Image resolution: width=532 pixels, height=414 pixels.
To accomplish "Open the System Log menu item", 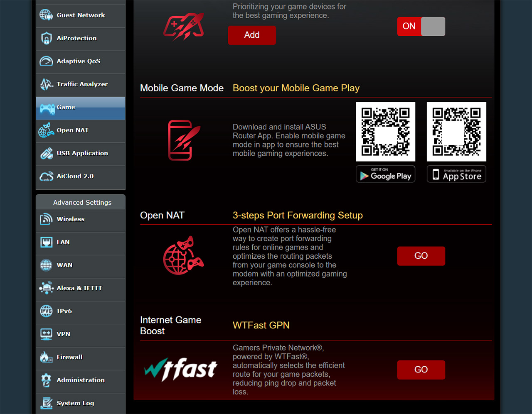I will [81, 404].
